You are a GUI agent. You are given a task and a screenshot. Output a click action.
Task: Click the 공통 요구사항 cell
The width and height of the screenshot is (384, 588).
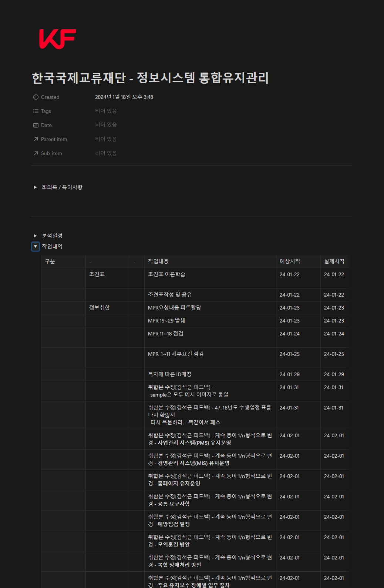210,500
